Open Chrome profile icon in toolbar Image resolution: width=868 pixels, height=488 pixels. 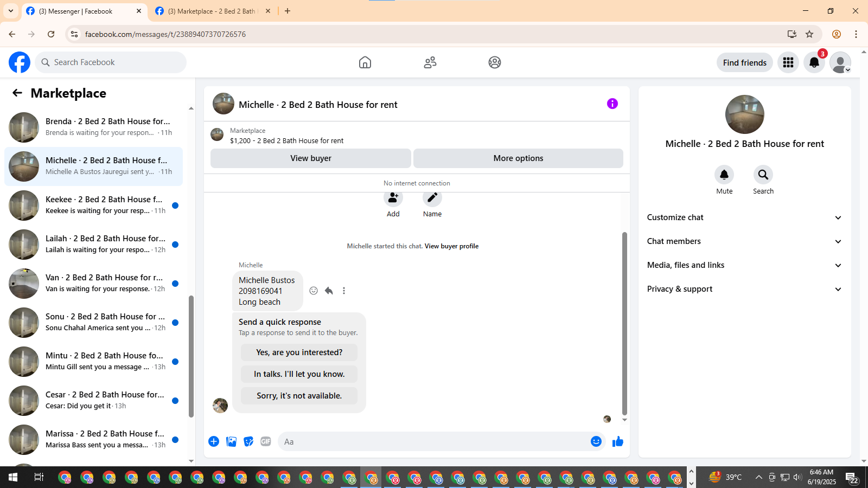point(837,34)
